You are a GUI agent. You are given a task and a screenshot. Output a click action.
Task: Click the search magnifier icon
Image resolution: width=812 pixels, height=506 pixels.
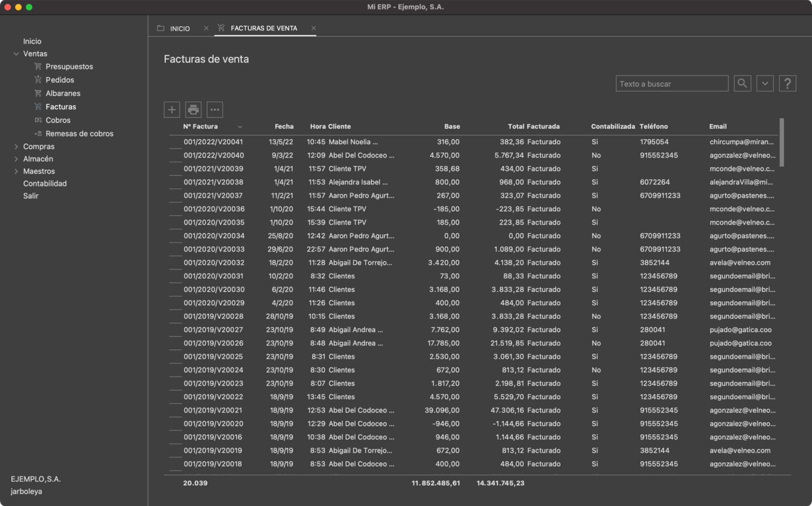point(742,83)
